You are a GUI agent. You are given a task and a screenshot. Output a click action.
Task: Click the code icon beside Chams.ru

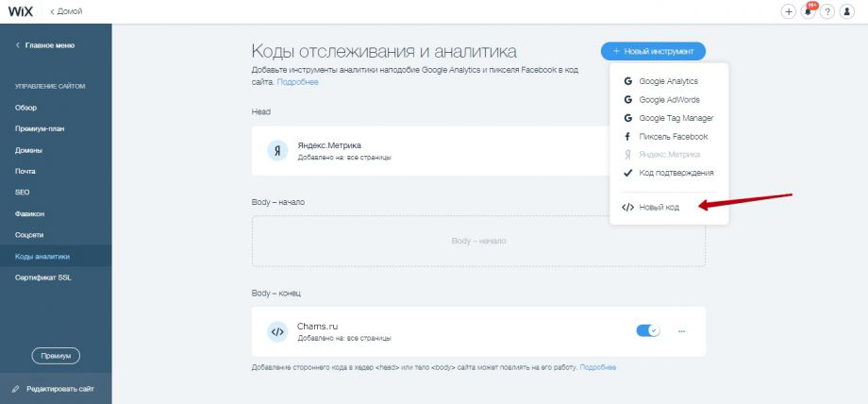click(276, 331)
